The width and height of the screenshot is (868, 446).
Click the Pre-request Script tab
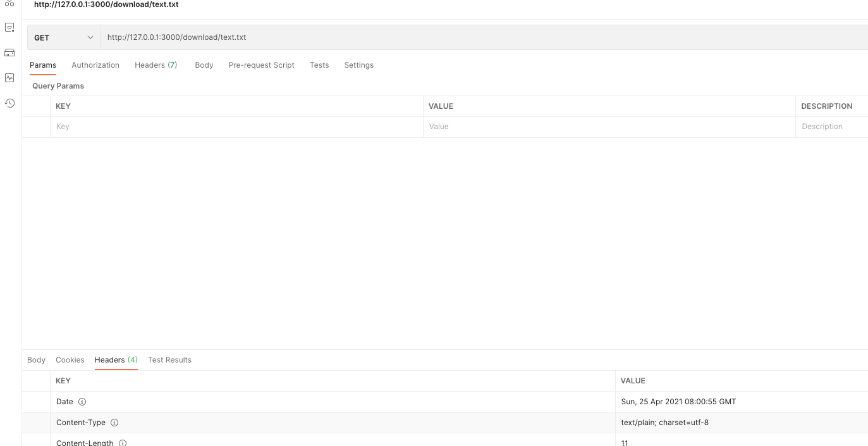click(261, 65)
